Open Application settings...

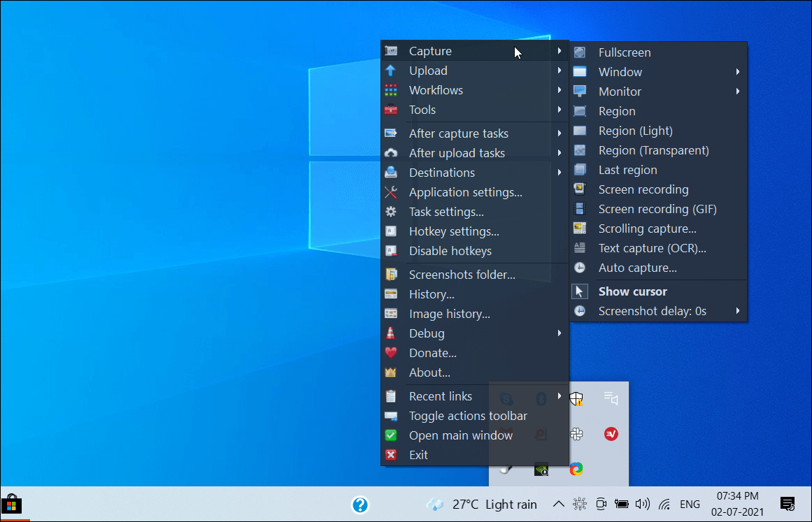465,192
